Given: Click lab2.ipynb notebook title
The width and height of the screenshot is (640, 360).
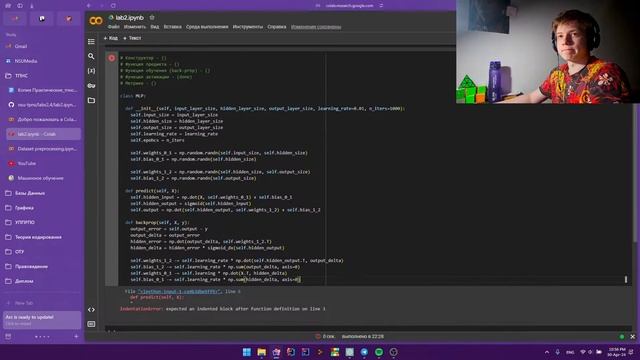Looking at the screenshot, I should point(130,18).
